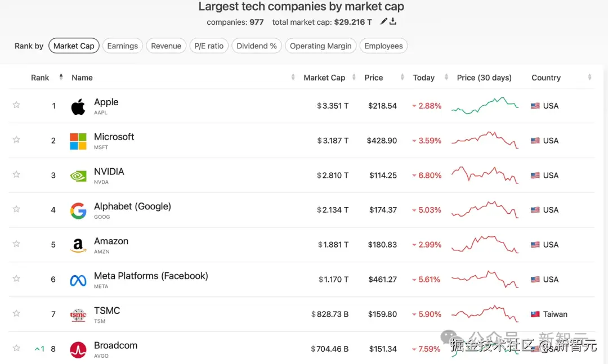Image resolution: width=608 pixels, height=364 pixels.
Task: Select the Earnings rank tab
Action: (x=123, y=46)
